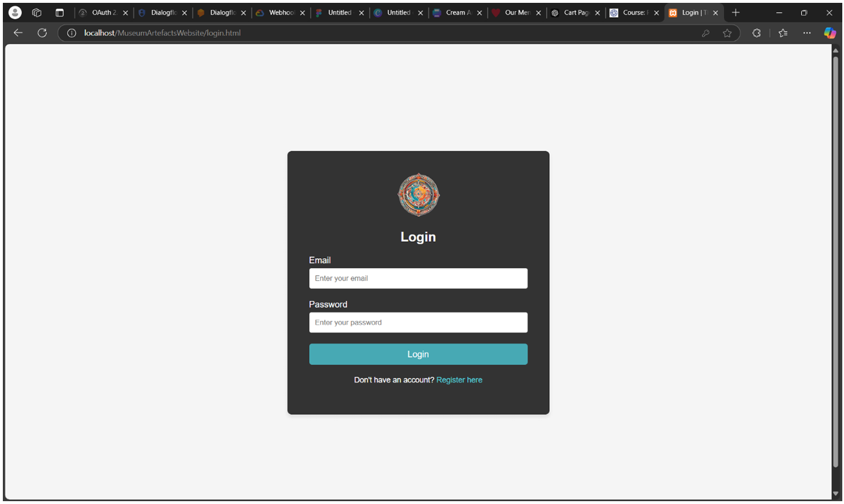Click inside the Enter your email field
The height and width of the screenshot is (504, 844).
(418, 278)
